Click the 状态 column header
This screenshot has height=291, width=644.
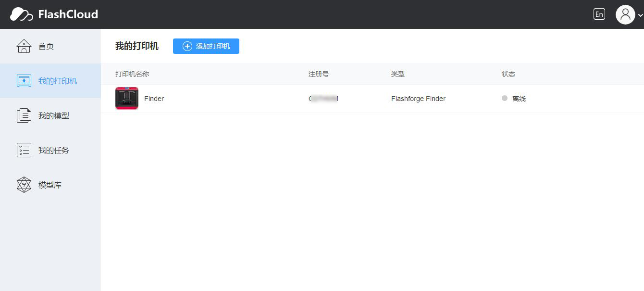[508, 74]
